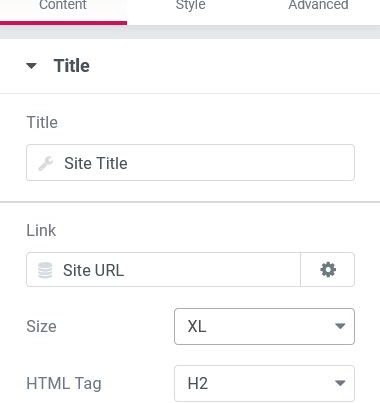
Task: Click the bold Title section heading
Action: point(72,66)
